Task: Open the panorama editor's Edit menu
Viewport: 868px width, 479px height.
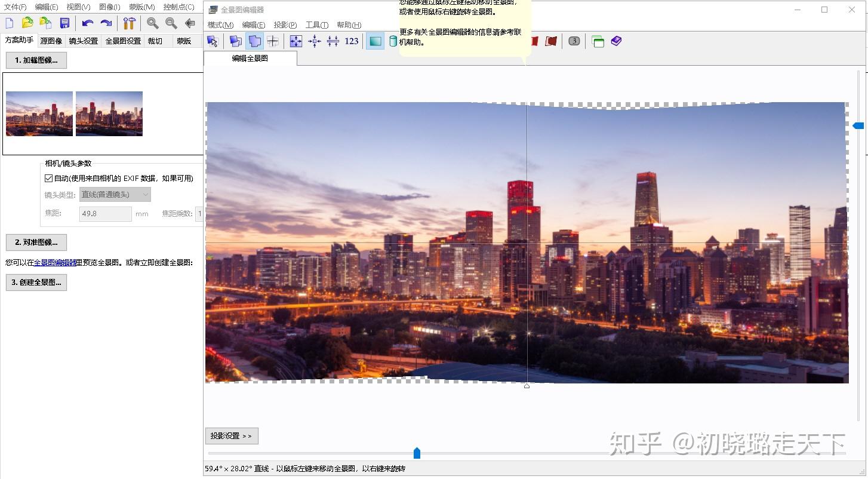Action: (254, 25)
